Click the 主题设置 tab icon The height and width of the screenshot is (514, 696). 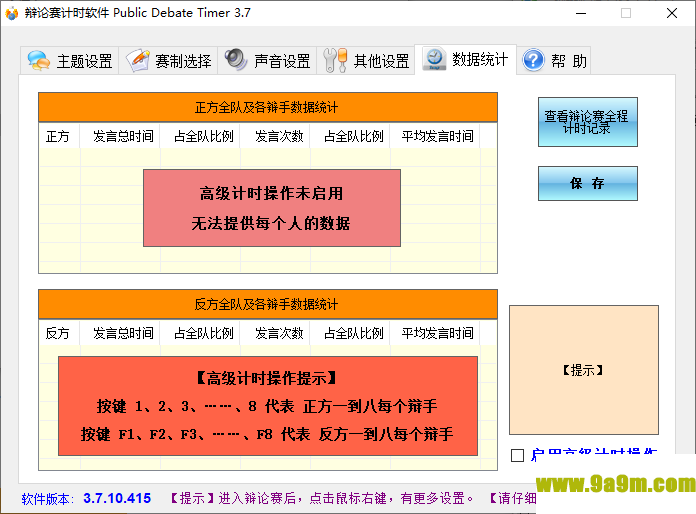(38, 61)
